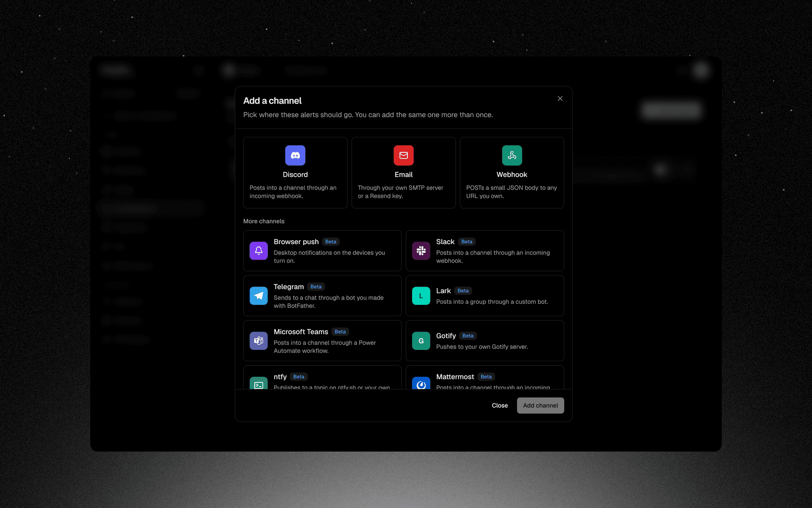The width and height of the screenshot is (812, 508).
Task: Select the Gotify channel name
Action: [446, 336]
